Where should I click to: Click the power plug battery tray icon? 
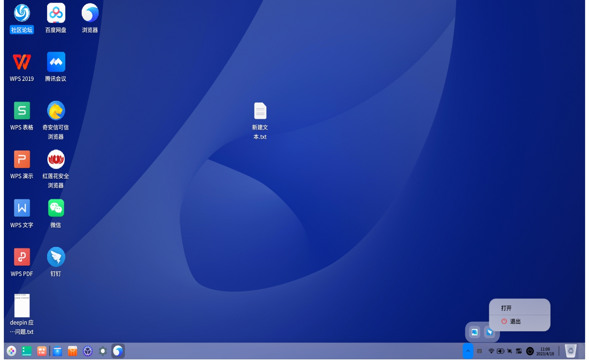point(500,351)
